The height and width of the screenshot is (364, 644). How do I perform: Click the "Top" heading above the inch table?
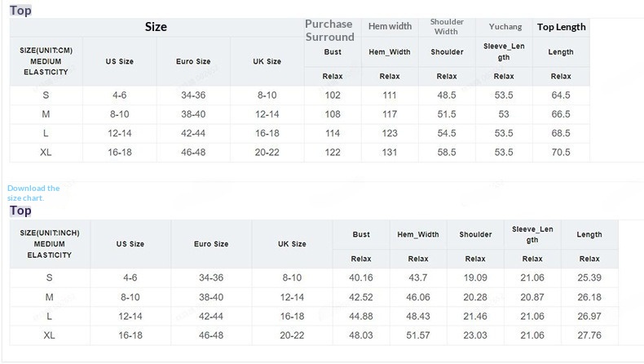(x=21, y=211)
